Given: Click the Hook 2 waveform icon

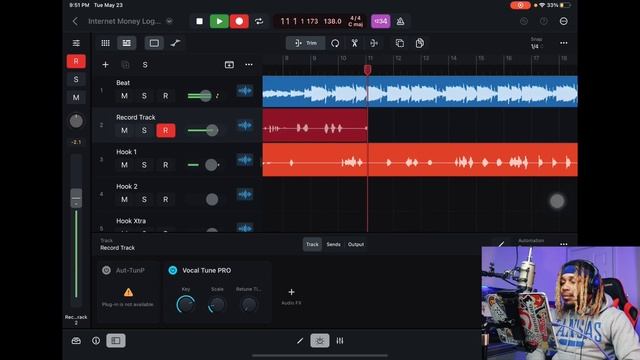Looking at the screenshot, I should coord(245,194).
